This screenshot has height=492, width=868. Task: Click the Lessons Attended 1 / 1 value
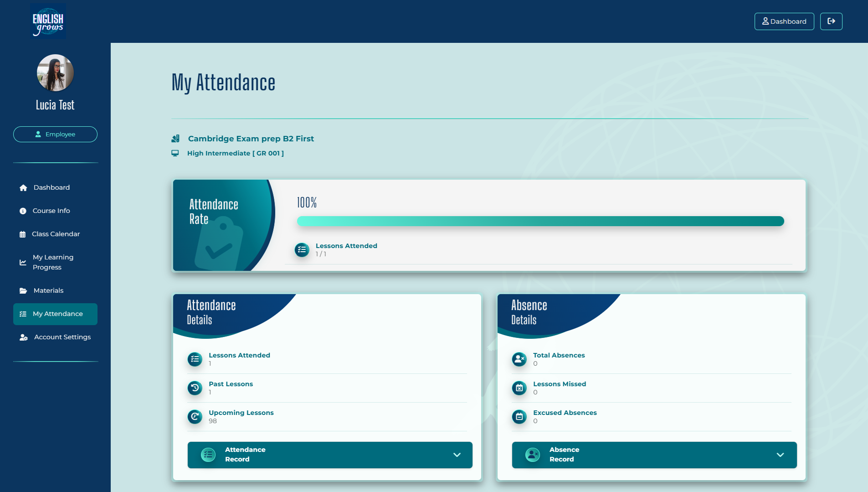coord(321,254)
